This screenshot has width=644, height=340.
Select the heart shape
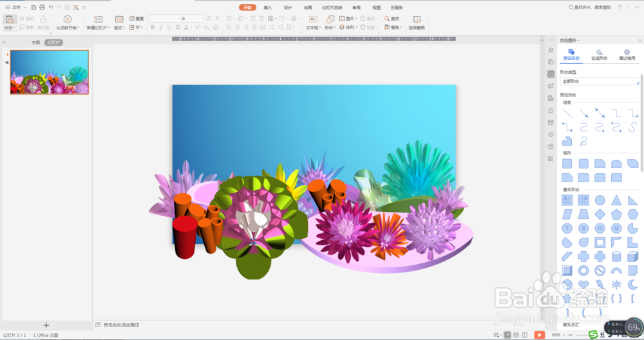tap(583, 284)
